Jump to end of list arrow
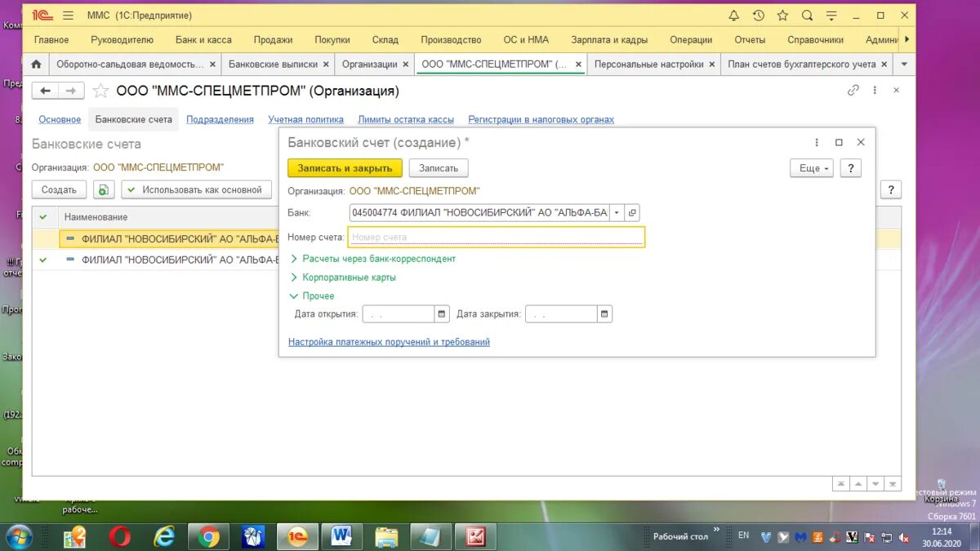 pos(893,483)
